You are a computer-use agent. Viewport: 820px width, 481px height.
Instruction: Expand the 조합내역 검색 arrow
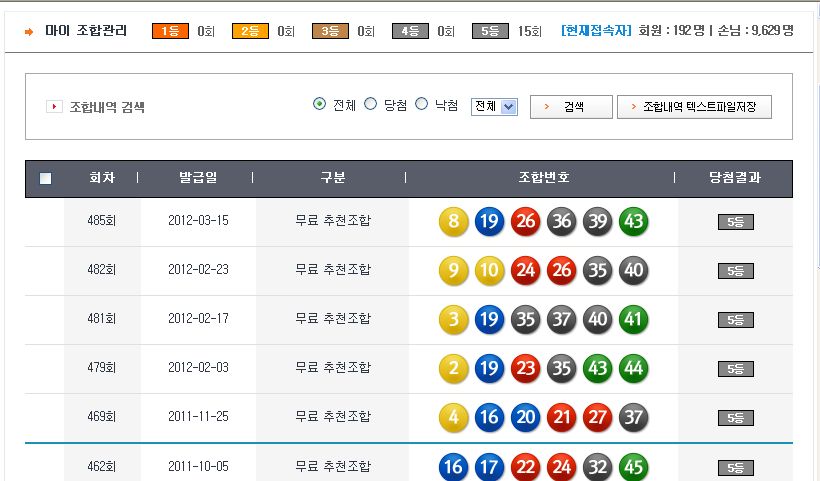pyautogui.click(x=54, y=107)
